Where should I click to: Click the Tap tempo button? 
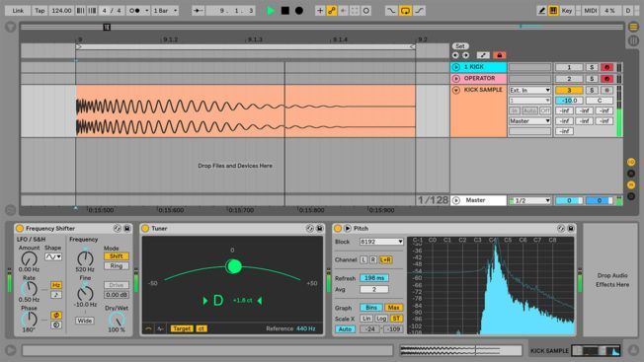[x=40, y=11]
